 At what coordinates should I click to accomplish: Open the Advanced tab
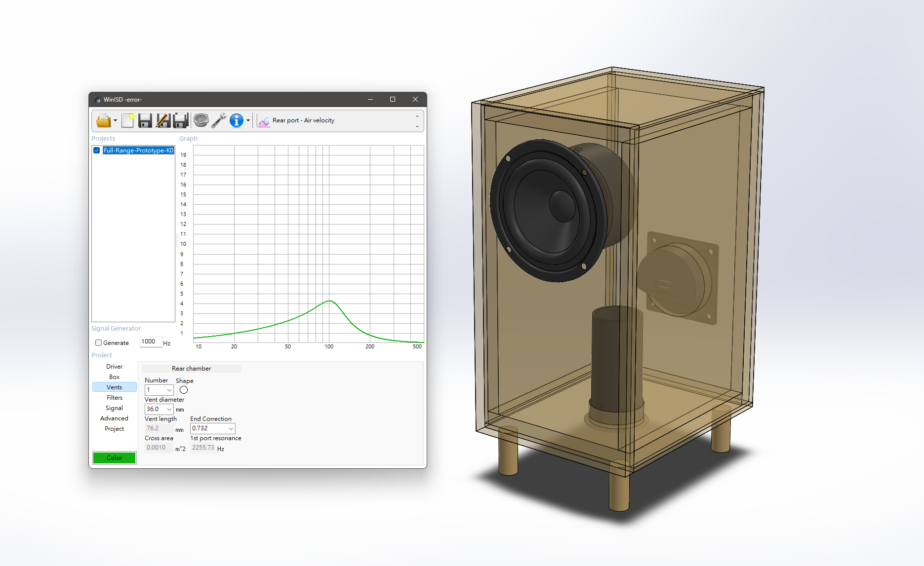pos(114,418)
